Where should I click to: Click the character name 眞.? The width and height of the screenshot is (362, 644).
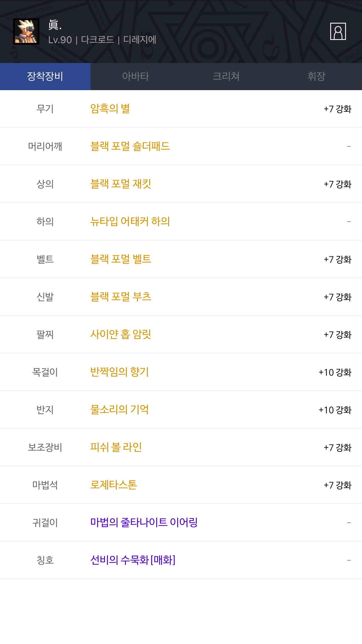pyautogui.click(x=55, y=25)
